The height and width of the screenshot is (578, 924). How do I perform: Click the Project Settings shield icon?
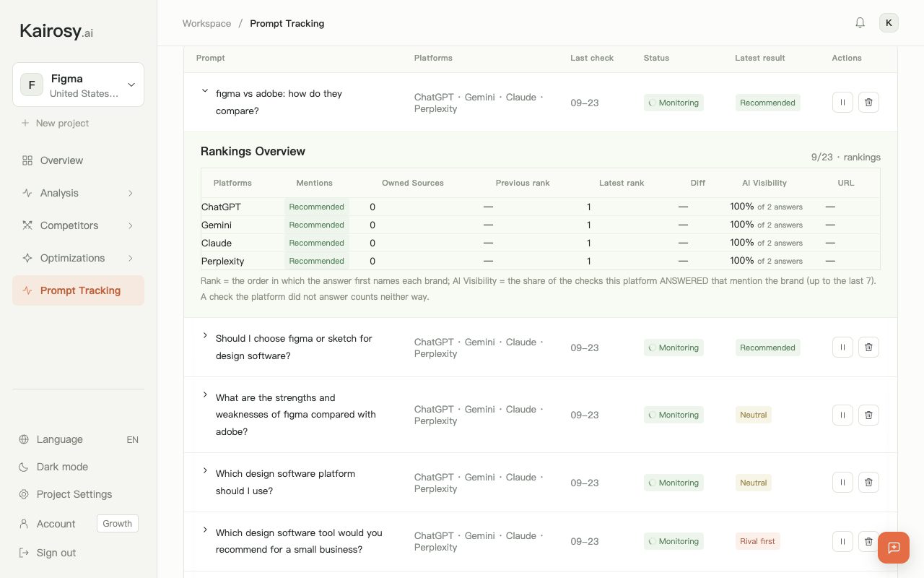[x=24, y=494]
